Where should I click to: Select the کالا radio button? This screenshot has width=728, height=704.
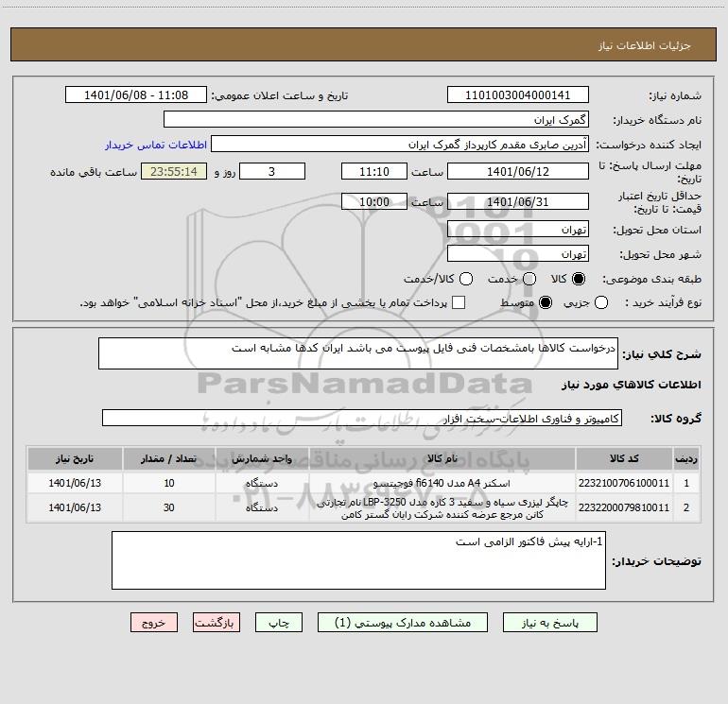click(x=579, y=279)
